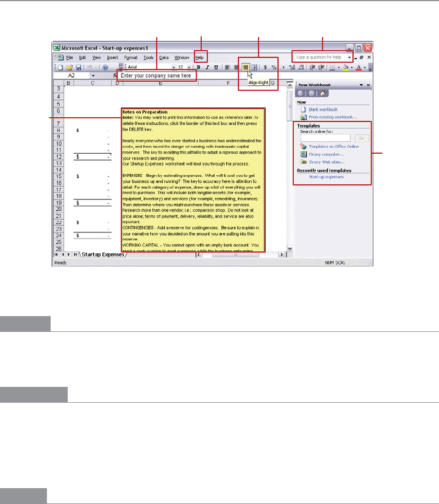Open recently used Start-up expenses template
Image resolution: width=439 pixels, height=504 pixels.
(x=326, y=177)
